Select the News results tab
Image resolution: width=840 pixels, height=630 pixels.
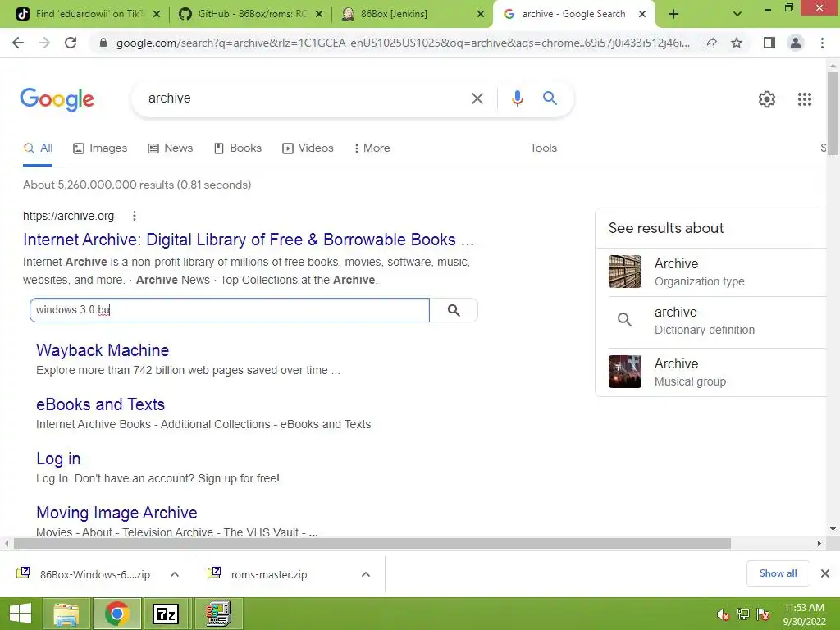171,148
